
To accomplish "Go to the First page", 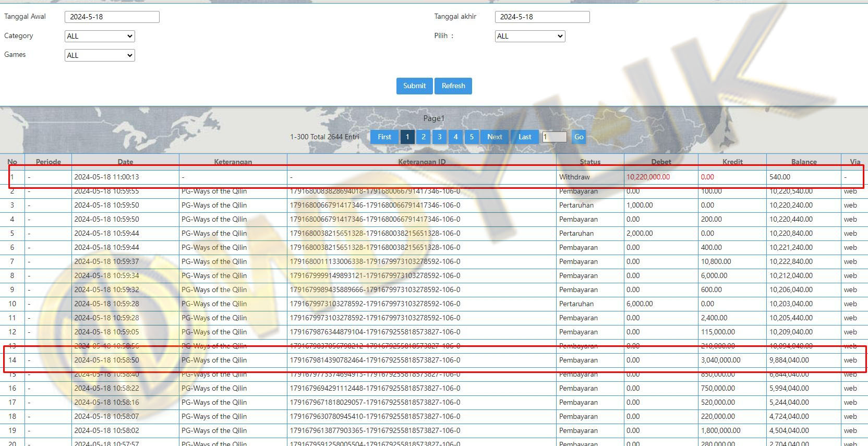I will [384, 137].
